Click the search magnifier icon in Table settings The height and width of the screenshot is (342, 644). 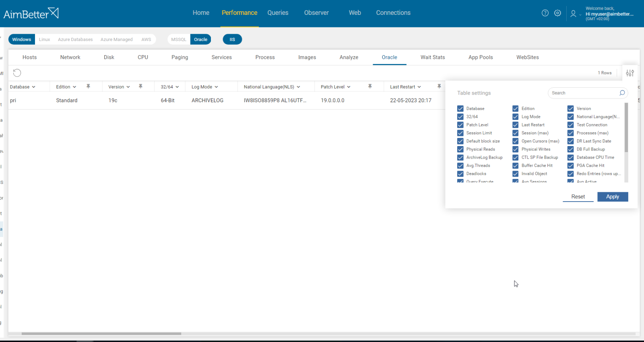622,93
